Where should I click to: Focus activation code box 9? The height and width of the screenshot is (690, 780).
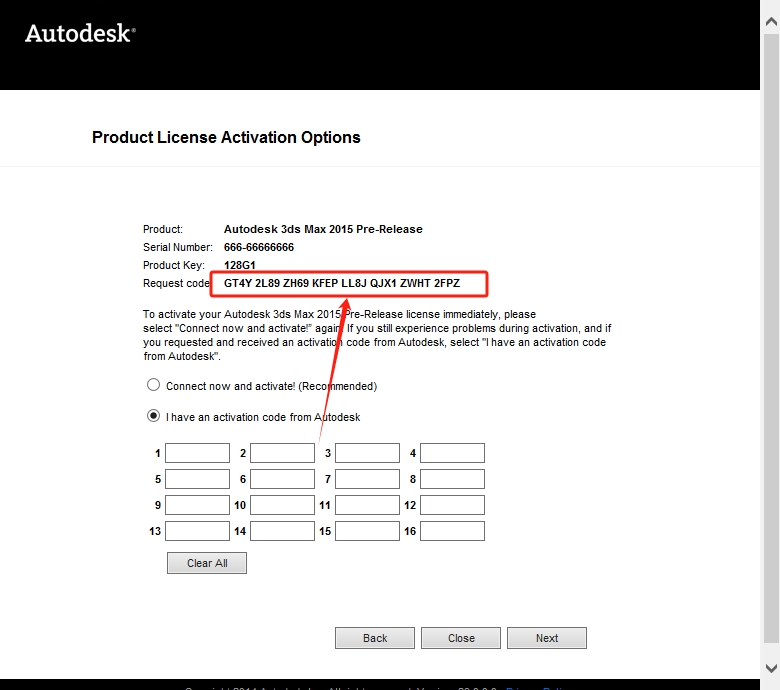[x=197, y=505]
